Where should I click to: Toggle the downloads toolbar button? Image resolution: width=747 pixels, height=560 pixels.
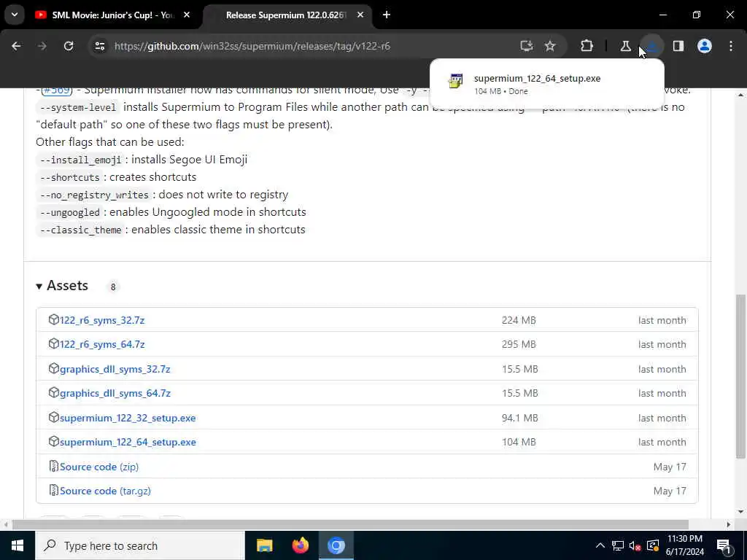pos(651,46)
